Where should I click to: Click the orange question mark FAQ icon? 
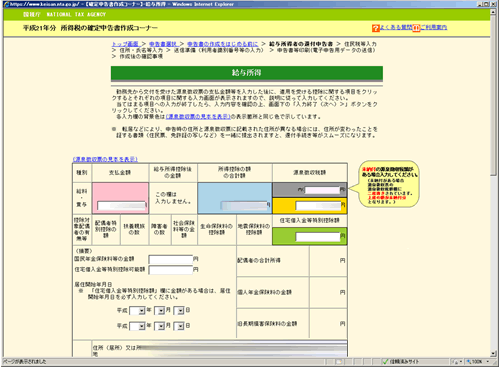point(376,28)
